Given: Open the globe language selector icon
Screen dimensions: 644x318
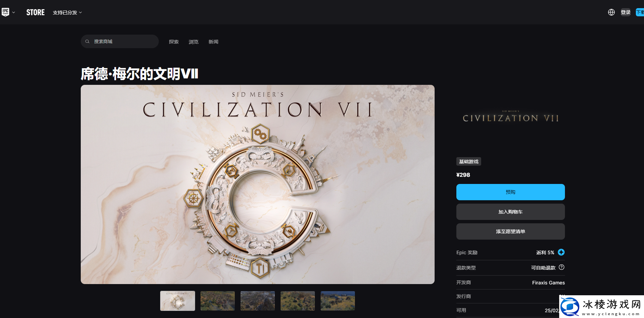Looking at the screenshot, I should [x=611, y=12].
